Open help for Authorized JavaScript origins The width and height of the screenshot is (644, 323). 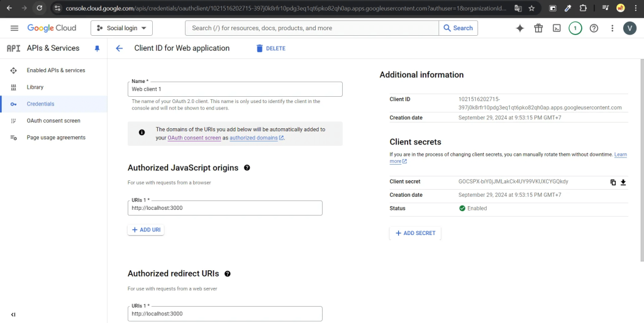[247, 168]
